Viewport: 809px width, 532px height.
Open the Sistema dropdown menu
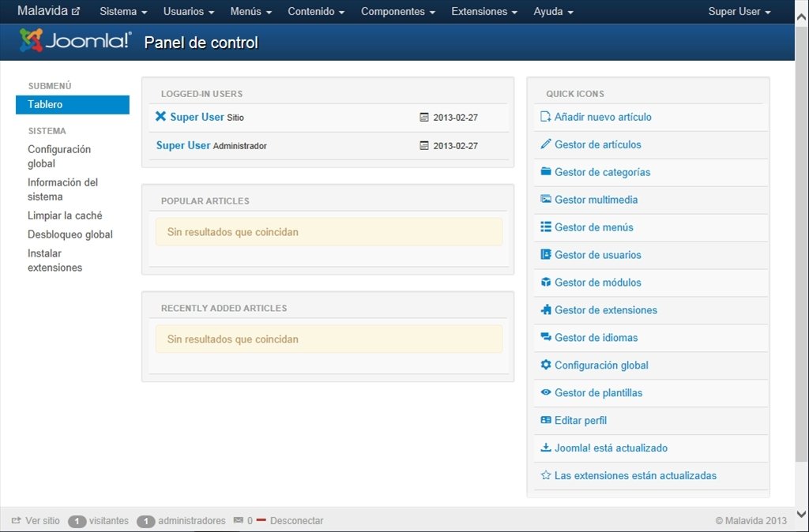(x=123, y=11)
